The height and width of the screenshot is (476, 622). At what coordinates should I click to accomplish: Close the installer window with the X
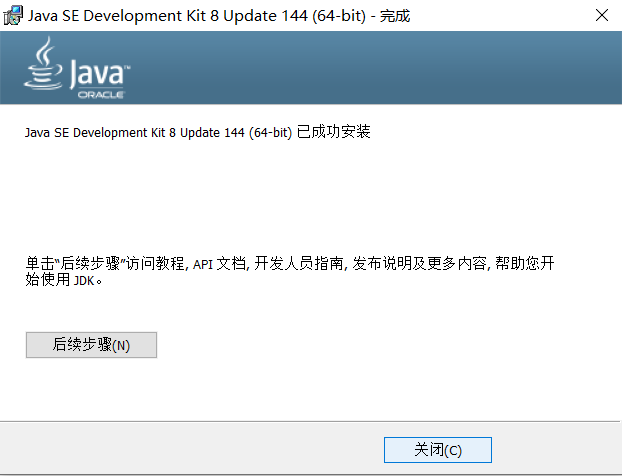pyautogui.click(x=601, y=15)
